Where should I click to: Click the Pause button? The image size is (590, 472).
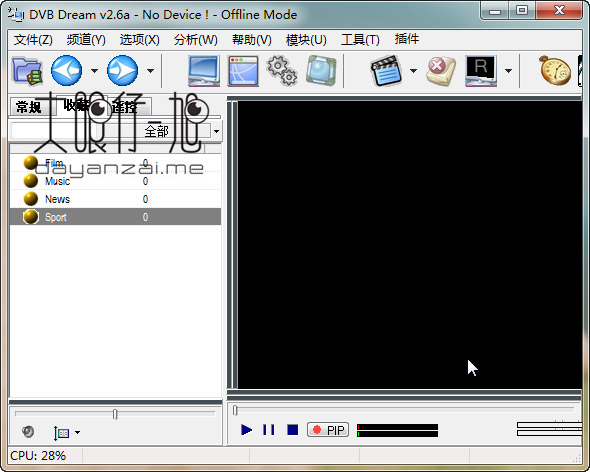(269, 429)
